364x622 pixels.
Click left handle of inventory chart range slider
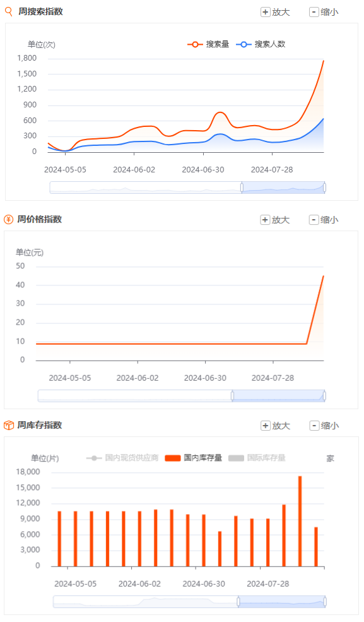(238, 602)
